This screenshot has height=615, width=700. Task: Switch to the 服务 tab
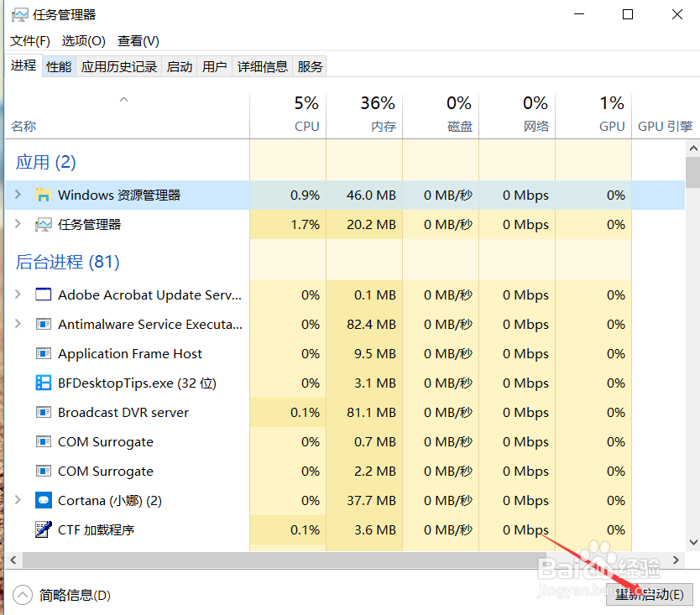coord(310,66)
